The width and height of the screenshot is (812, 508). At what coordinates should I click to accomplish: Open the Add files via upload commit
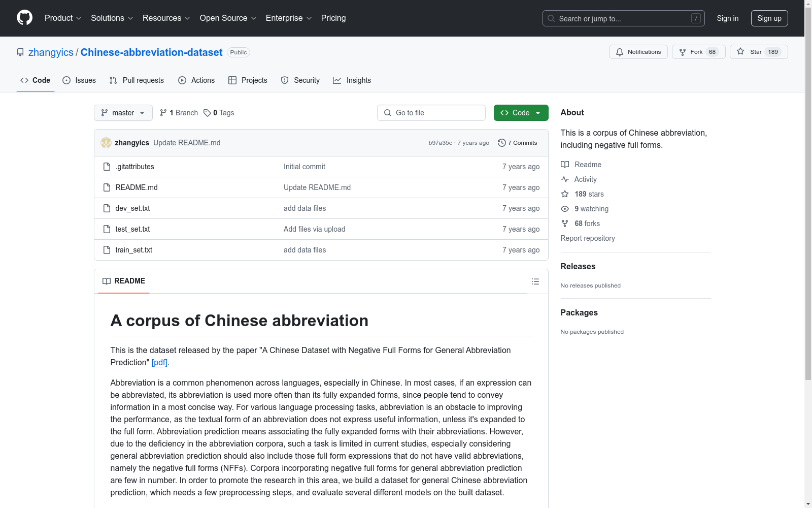tap(314, 229)
